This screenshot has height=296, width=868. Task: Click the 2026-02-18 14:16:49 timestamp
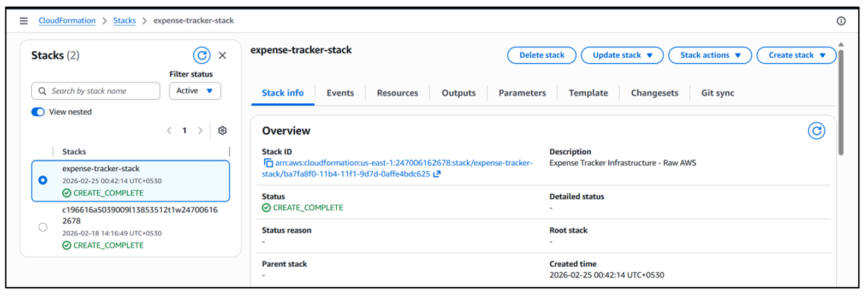point(112,233)
